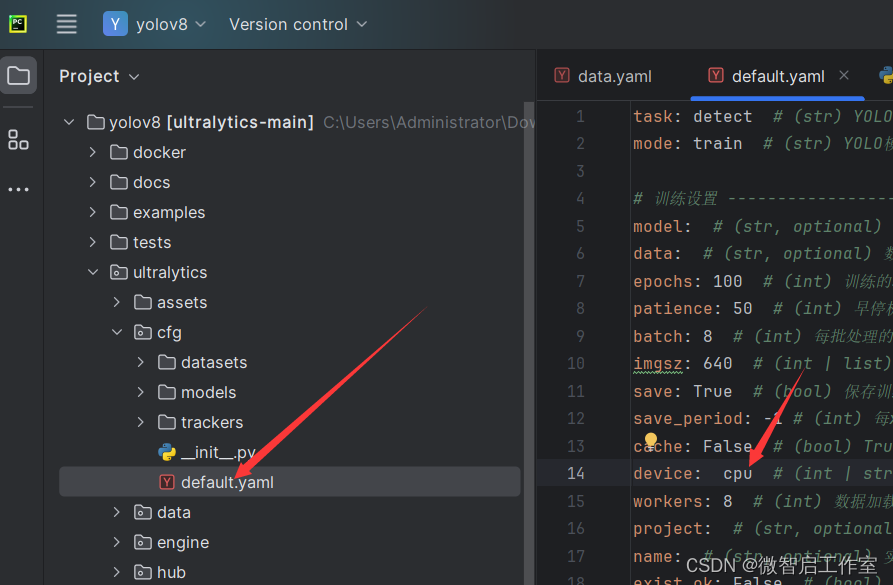Screen dimensions: 893x585
Task: Expand the docs folder
Action: click(x=93, y=182)
